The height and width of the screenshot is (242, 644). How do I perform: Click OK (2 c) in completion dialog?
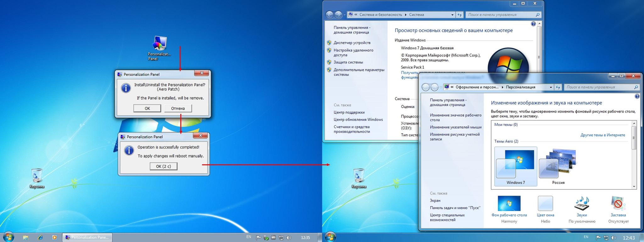click(164, 166)
